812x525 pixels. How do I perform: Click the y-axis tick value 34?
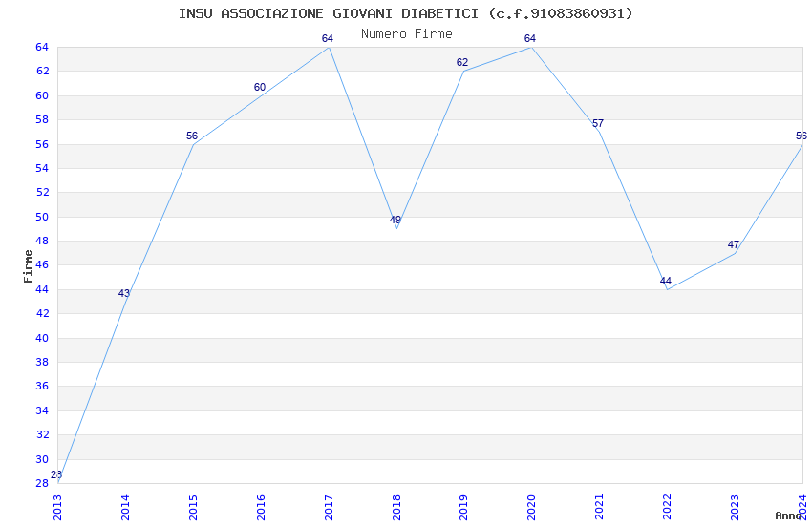pyautogui.click(x=42, y=410)
